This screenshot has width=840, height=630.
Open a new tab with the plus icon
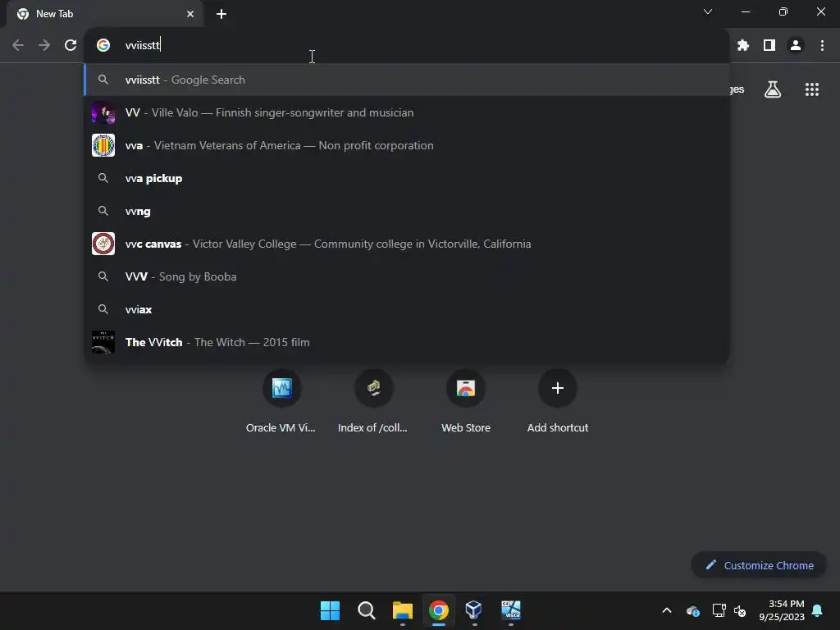221,14
